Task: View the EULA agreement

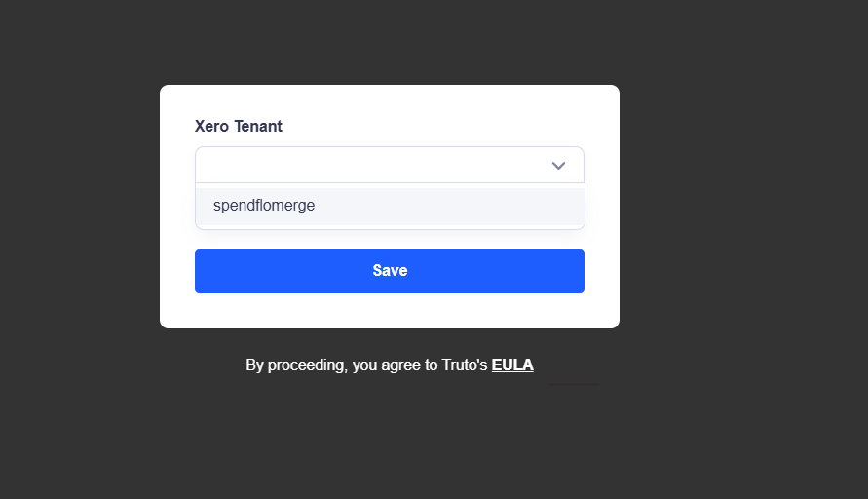Action: [512, 365]
